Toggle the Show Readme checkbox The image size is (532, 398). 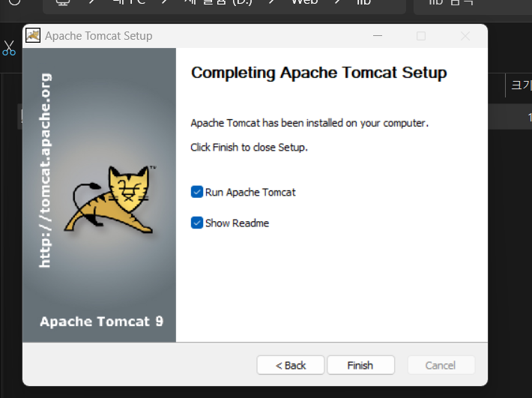pos(197,223)
